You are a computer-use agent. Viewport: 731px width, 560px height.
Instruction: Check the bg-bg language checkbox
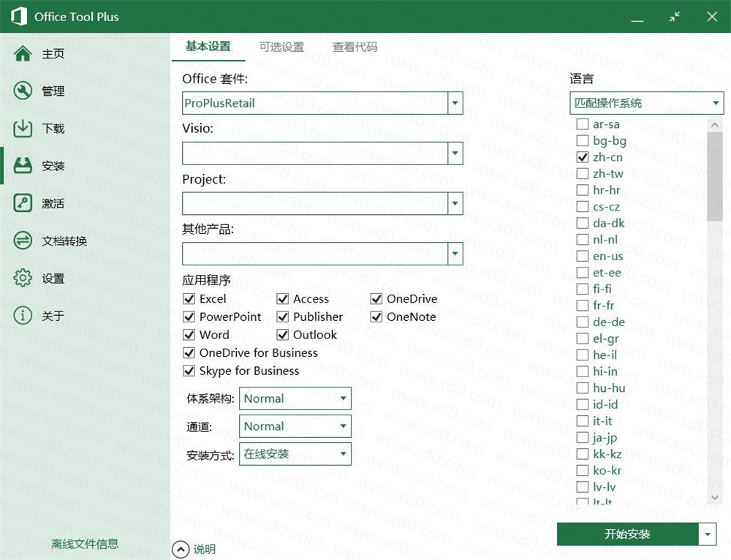(x=583, y=140)
